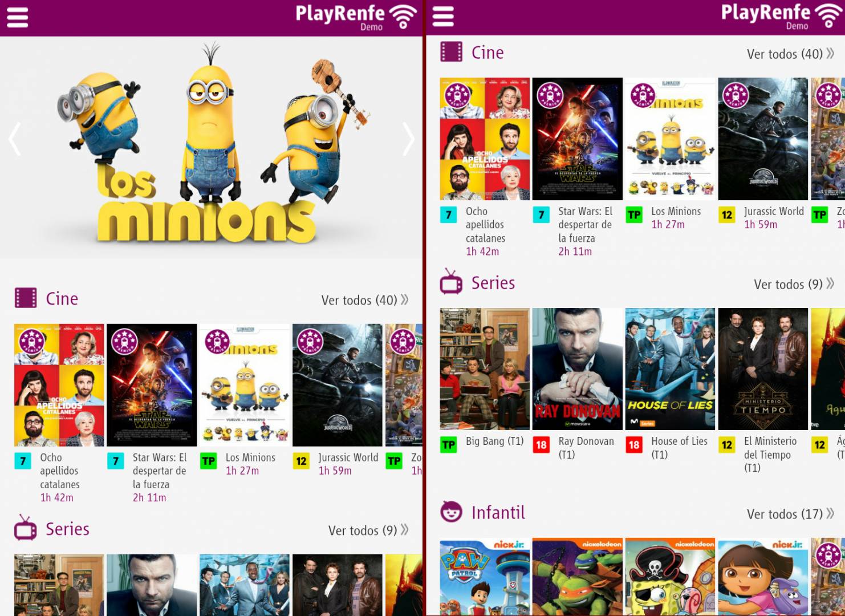
Task: Click the Infantil child face icon
Action: click(x=451, y=512)
